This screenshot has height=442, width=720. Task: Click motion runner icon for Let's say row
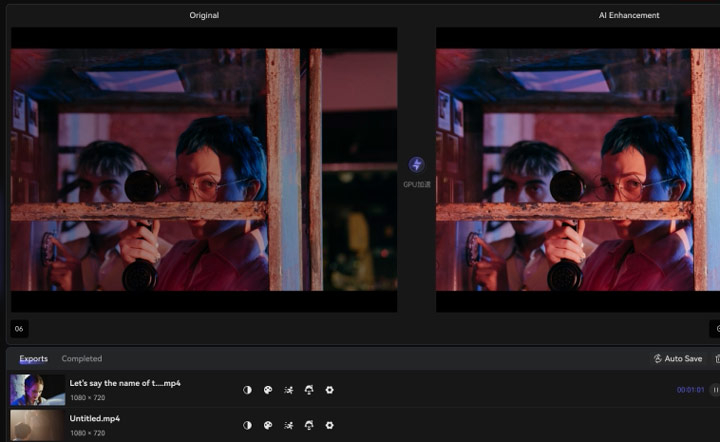pyautogui.click(x=288, y=390)
